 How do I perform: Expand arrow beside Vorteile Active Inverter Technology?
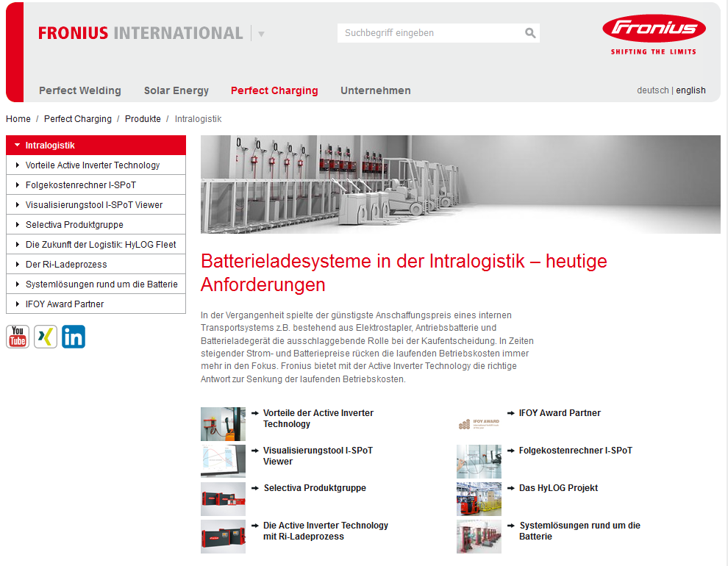point(18,165)
